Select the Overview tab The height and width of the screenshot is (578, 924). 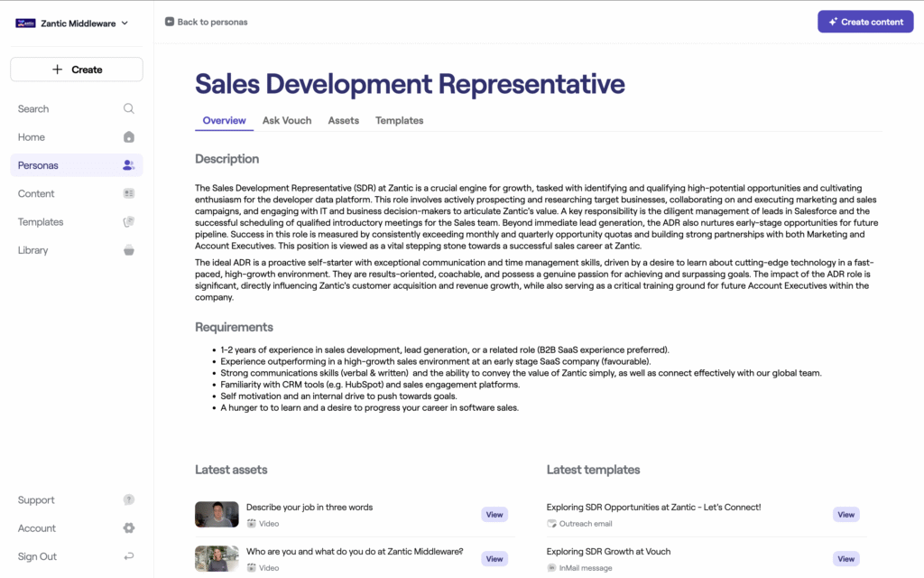click(224, 120)
